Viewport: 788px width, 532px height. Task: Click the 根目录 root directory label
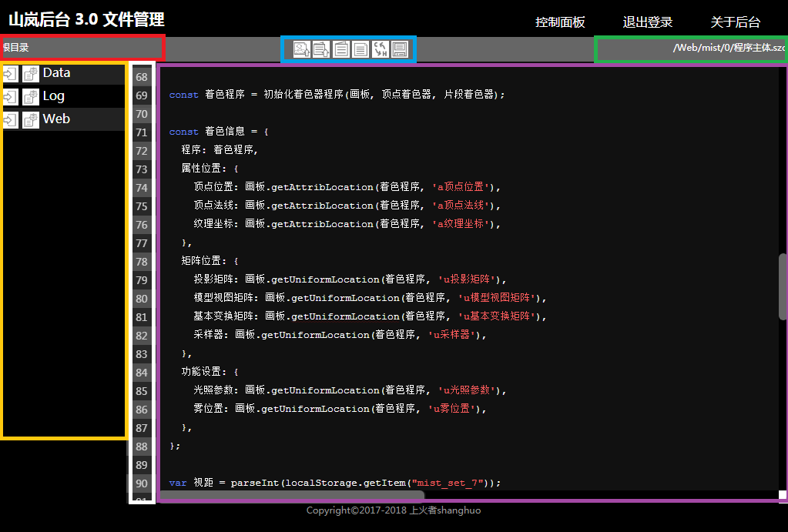(15, 48)
